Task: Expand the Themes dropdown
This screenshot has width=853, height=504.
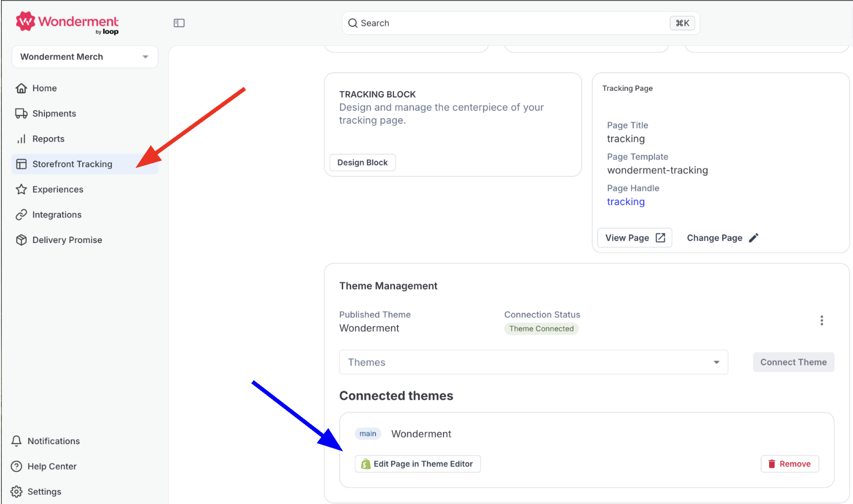Action: [x=533, y=362]
